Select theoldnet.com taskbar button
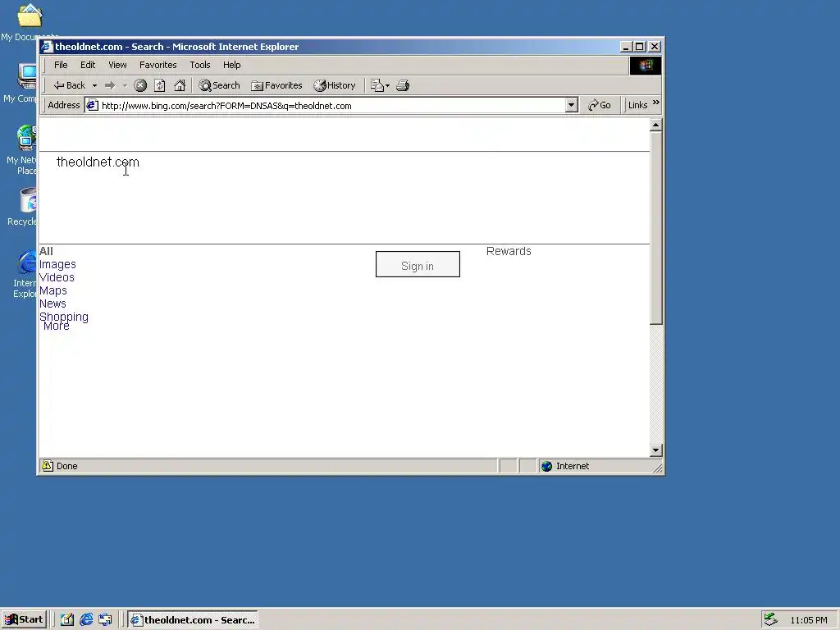This screenshot has width=840, height=630. point(193,620)
